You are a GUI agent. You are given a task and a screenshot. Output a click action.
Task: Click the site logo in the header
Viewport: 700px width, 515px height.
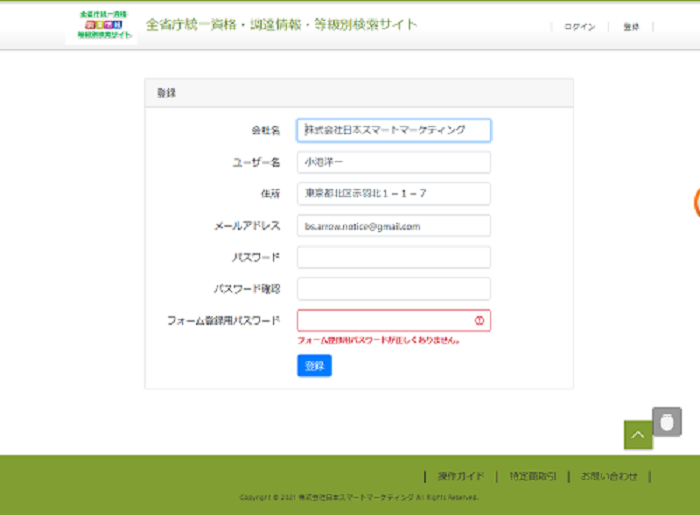(x=101, y=25)
